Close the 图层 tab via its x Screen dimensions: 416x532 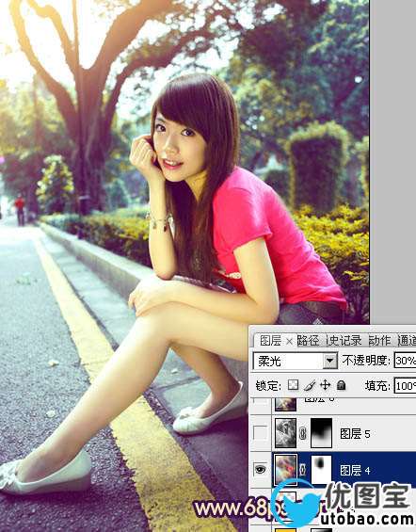pos(289,341)
